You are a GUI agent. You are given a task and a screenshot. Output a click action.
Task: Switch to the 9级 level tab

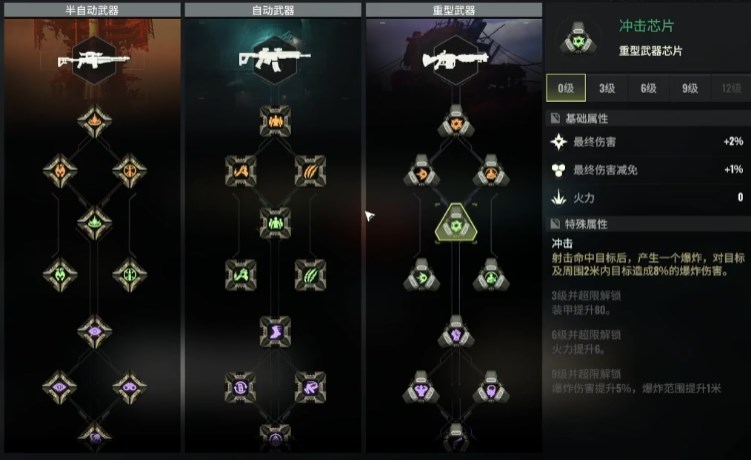[x=690, y=88]
